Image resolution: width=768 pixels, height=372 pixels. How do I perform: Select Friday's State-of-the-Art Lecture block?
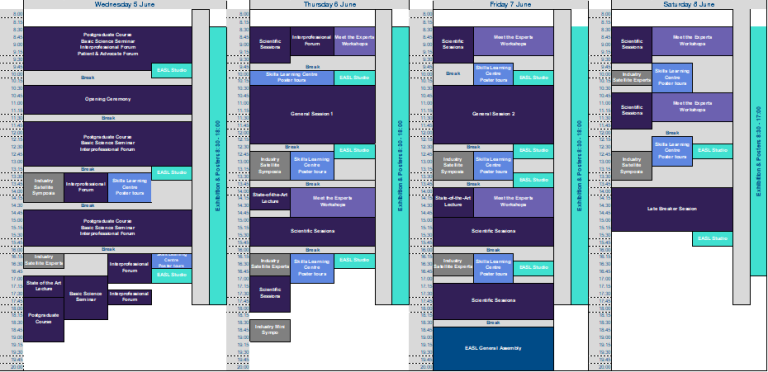454,202
